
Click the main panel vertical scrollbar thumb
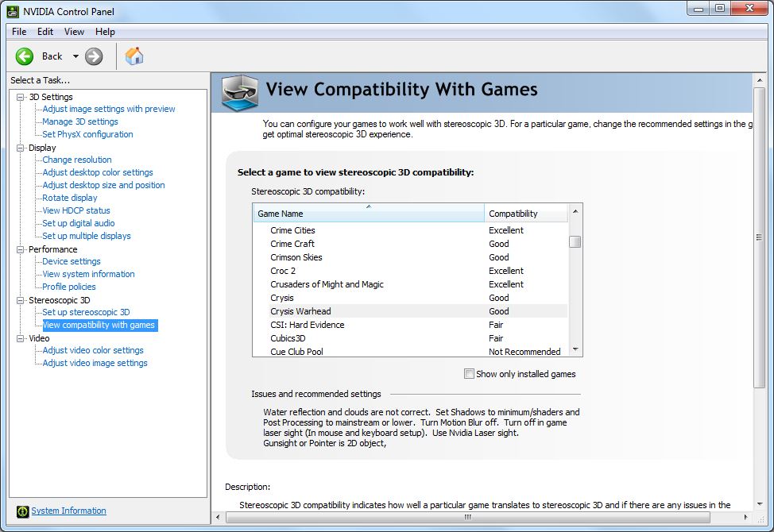coord(759,237)
